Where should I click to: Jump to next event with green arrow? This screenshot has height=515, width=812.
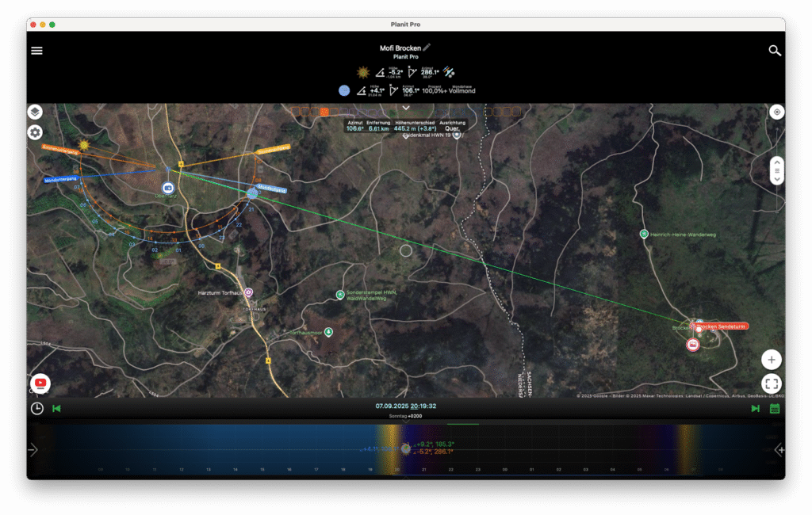click(x=755, y=408)
